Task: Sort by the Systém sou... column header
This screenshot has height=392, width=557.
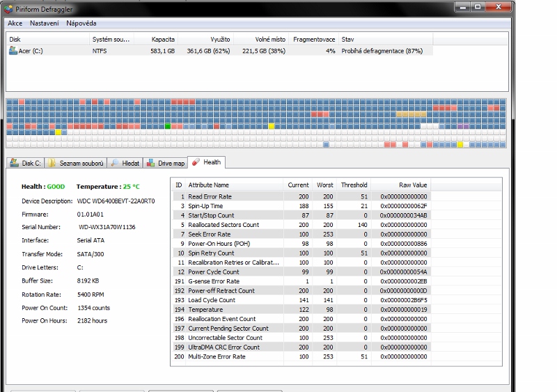Action: pyautogui.click(x=111, y=40)
